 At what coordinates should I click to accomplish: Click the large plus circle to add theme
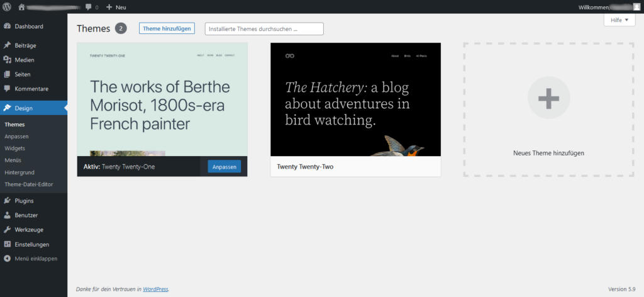click(x=548, y=98)
